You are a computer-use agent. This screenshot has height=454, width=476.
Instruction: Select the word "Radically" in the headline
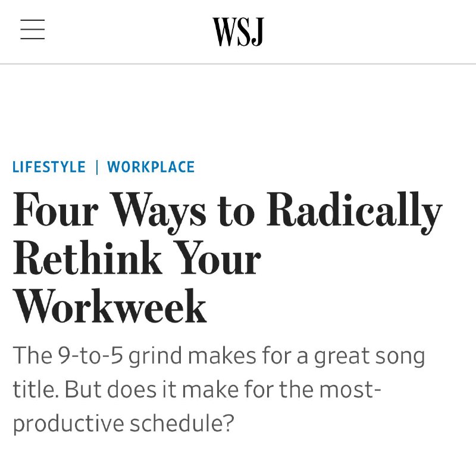[354, 212]
